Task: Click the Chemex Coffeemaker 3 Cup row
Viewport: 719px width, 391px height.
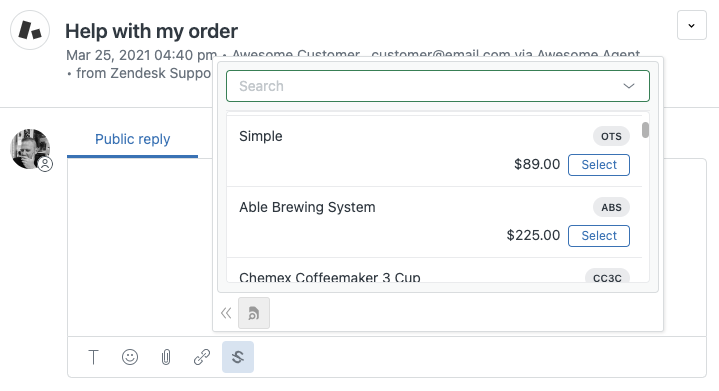Action: pyautogui.click(x=434, y=270)
